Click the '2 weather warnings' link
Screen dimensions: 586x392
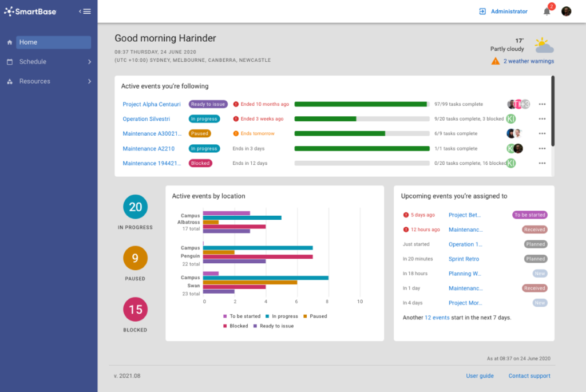[x=528, y=61]
